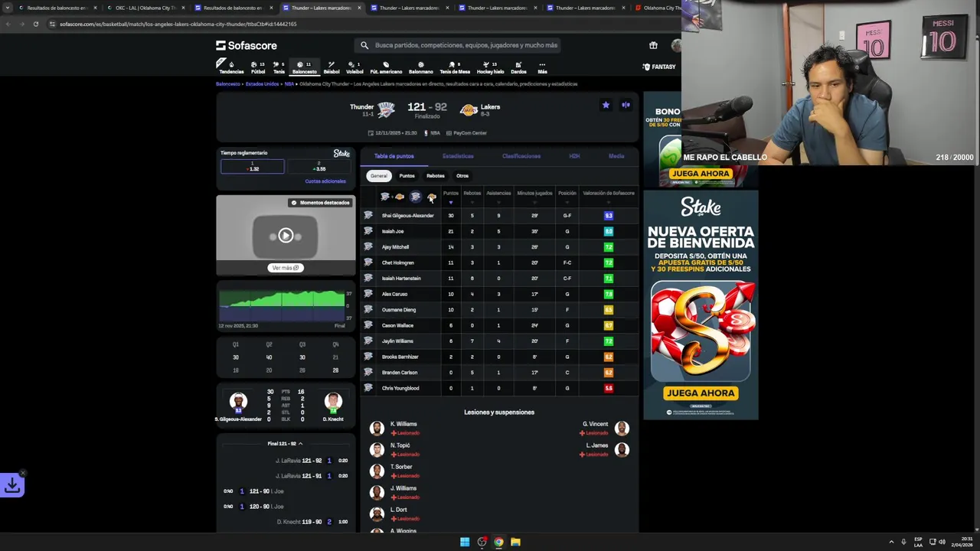The image size is (980, 551).
Task: Open the NBA breadcrumb link
Action: pyautogui.click(x=289, y=83)
